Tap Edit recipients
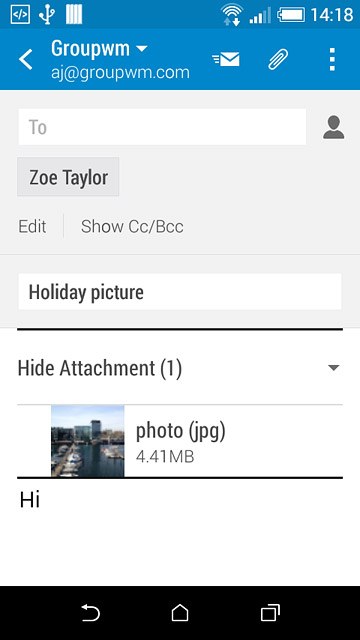360x640 pixels. (32, 226)
